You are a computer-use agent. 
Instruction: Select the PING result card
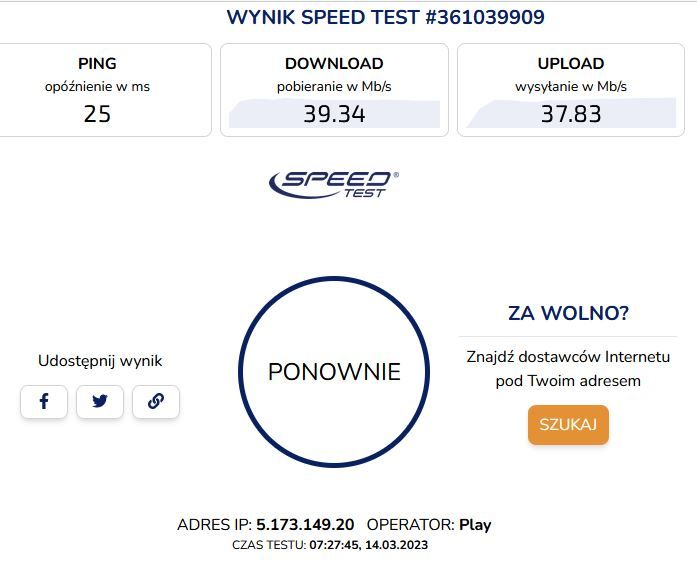(105, 90)
